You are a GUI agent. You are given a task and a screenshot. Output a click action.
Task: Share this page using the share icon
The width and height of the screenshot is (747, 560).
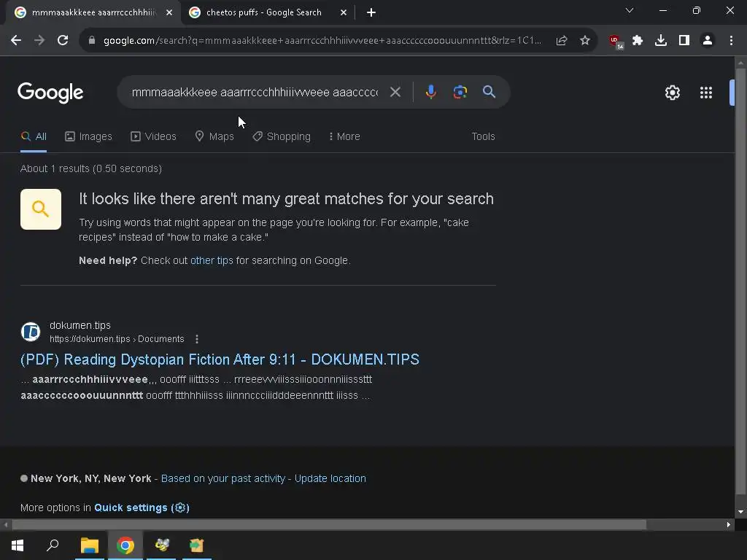[562, 41]
